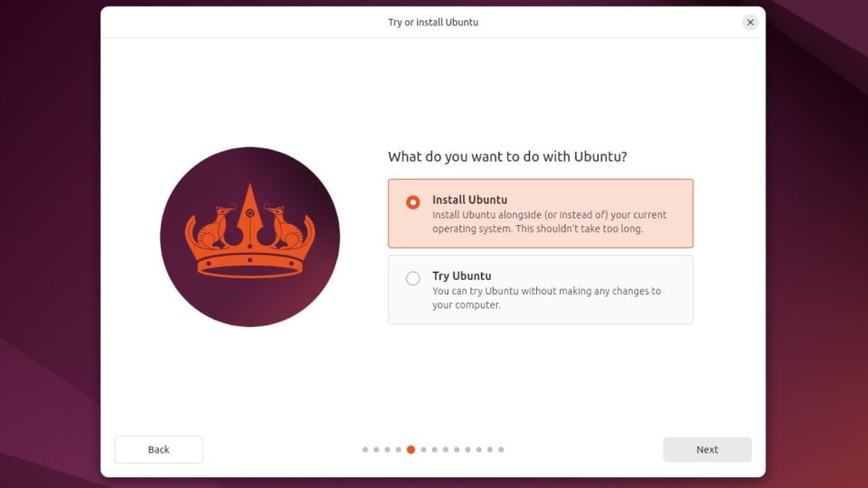Screen dimensions: 868x488
Task: Click the last progress dot
Action: 501,449
